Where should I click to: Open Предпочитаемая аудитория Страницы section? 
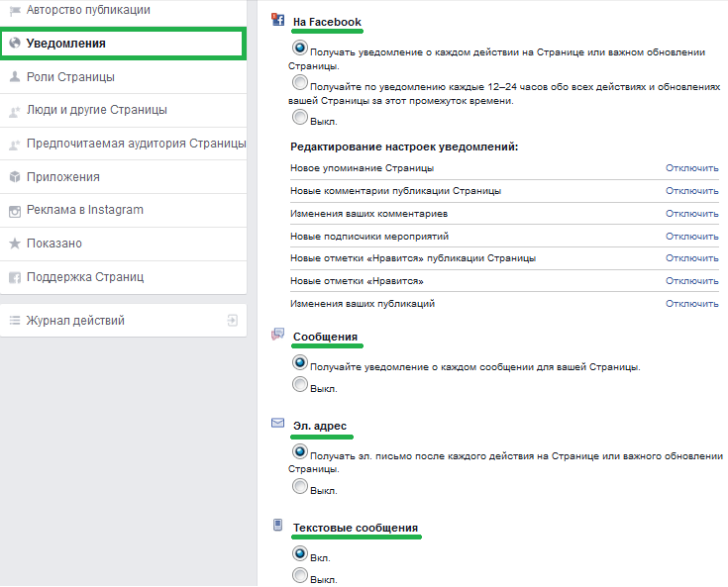click(123, 144)
